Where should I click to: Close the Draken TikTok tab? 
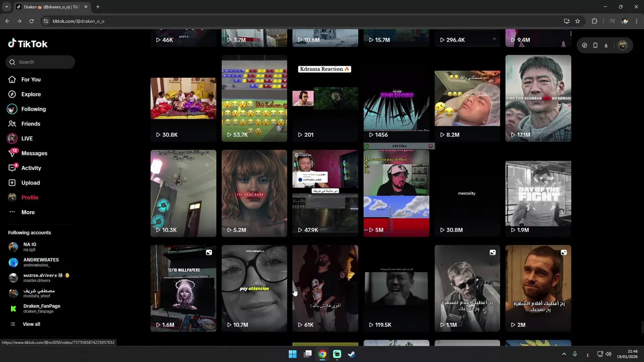[x=86, y=7]
